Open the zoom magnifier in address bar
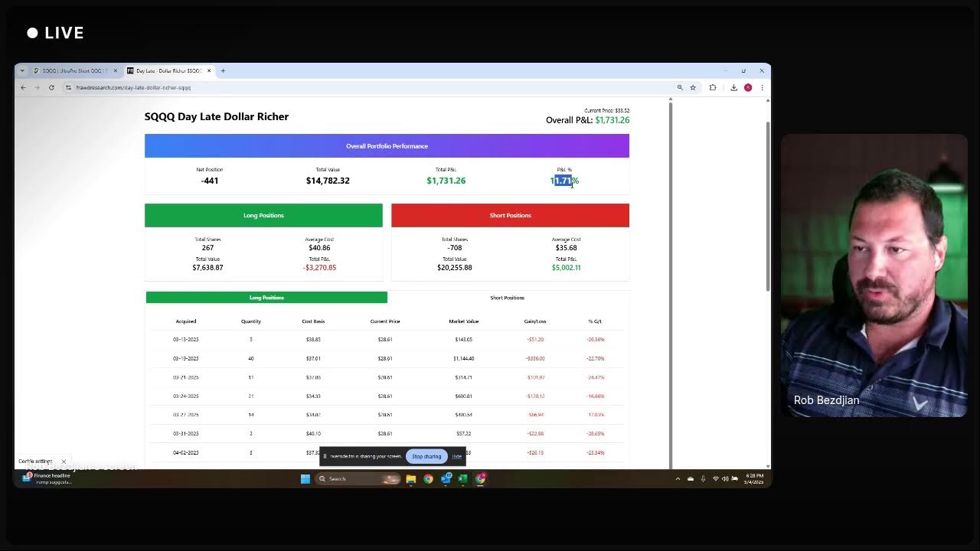The width and height of the screenshot is (980, 551). pos(680,87)
